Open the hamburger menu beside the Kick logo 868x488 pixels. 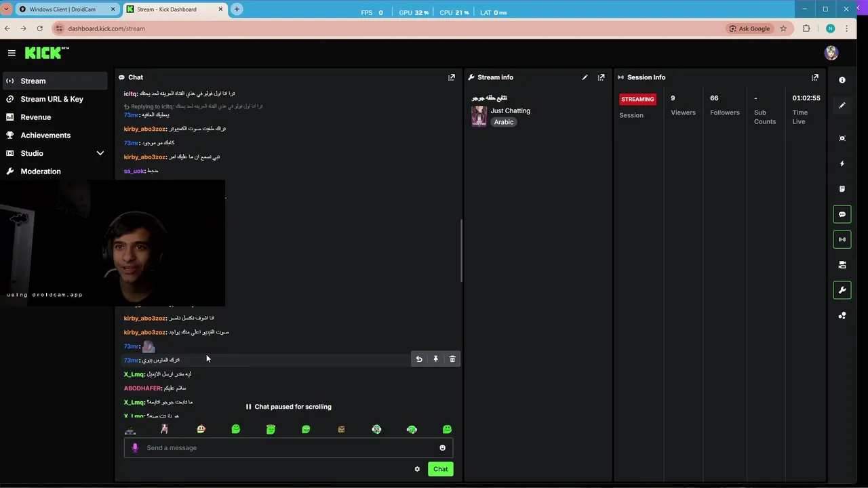click(12, 53)
